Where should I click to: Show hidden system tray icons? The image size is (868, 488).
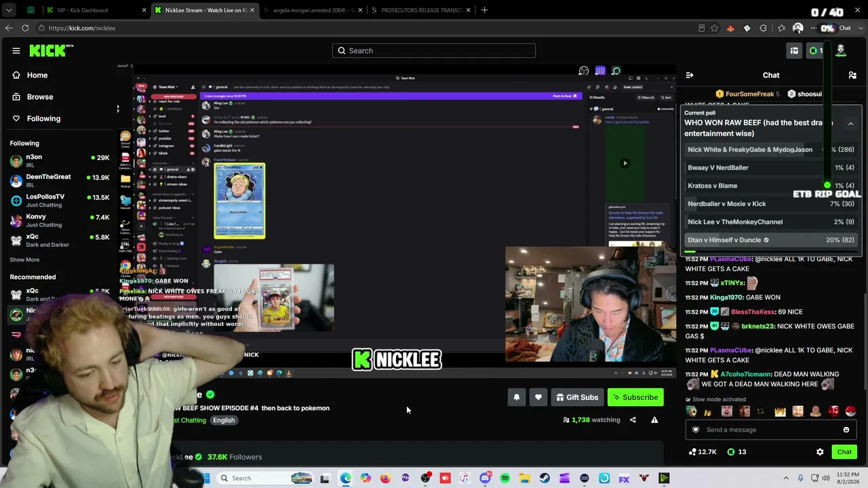(786, 479)
